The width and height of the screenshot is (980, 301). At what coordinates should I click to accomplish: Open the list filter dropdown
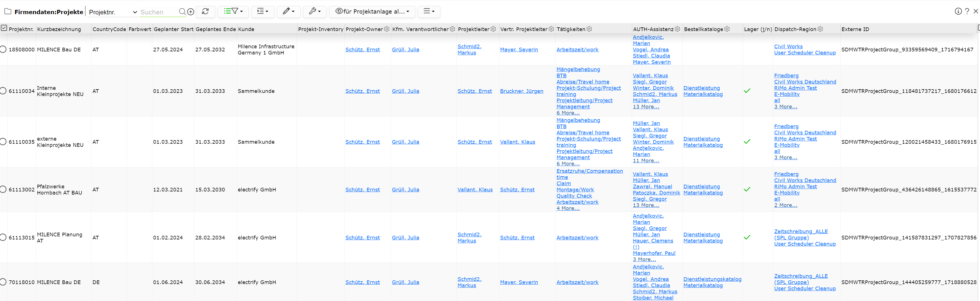coord(233,11)
